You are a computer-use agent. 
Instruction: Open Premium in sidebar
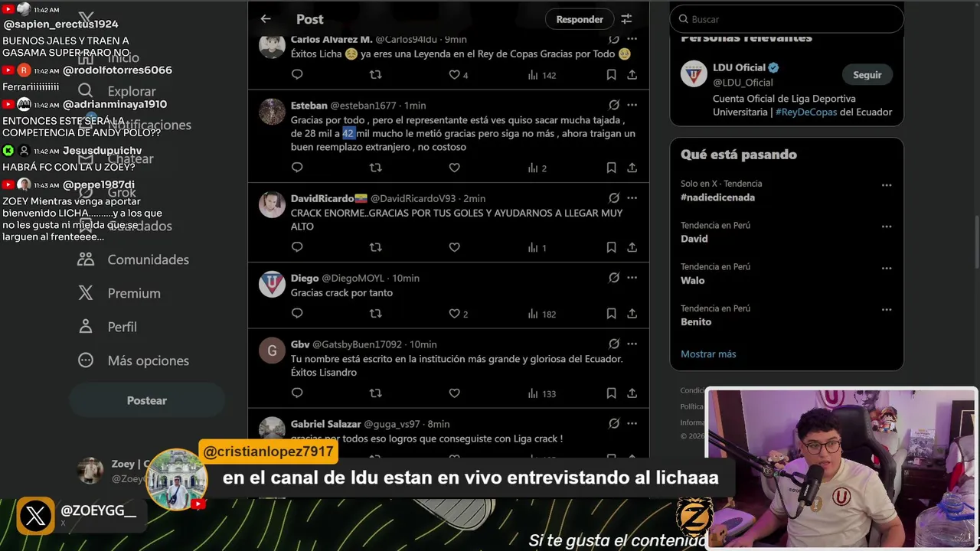119,293
